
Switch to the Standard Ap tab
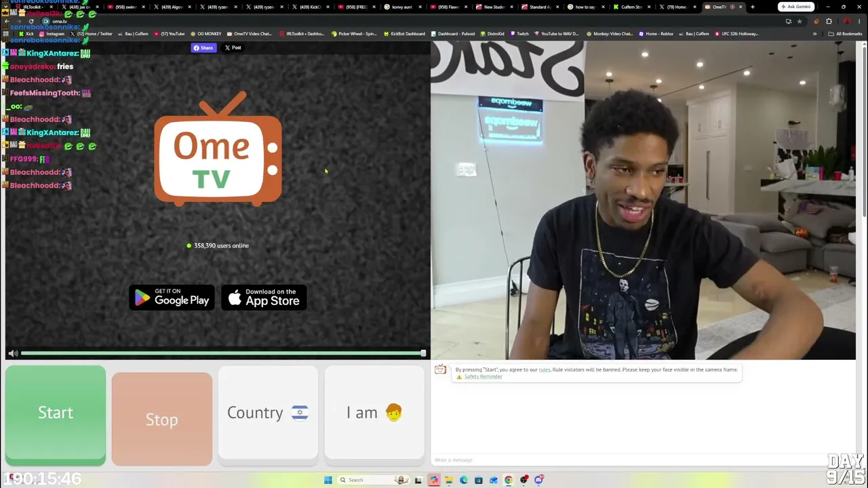pyautogui.click(x=540, y=7)
